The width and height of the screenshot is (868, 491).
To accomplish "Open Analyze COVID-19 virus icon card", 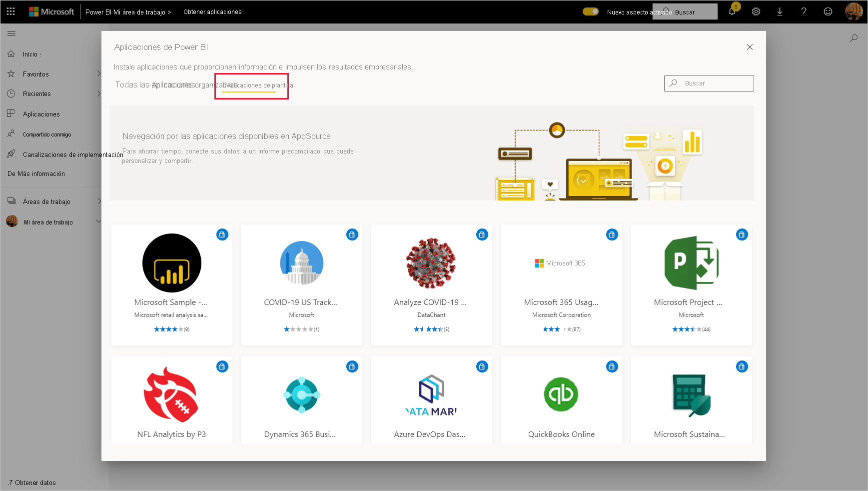I will pos(431,263).
